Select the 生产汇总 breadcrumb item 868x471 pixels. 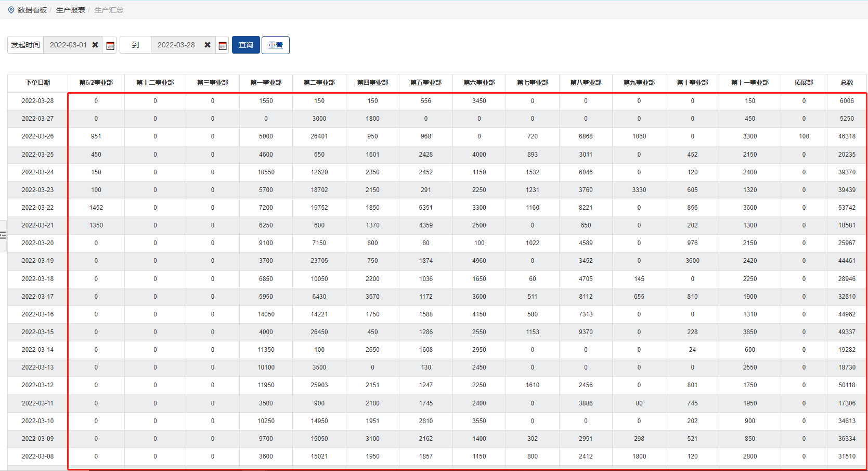[109, 10]
